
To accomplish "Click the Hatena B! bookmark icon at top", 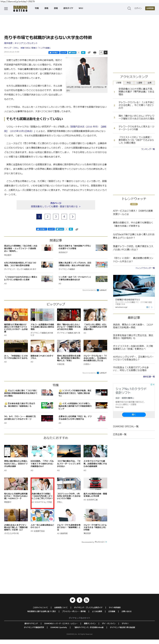I will [x=83, y=53].
